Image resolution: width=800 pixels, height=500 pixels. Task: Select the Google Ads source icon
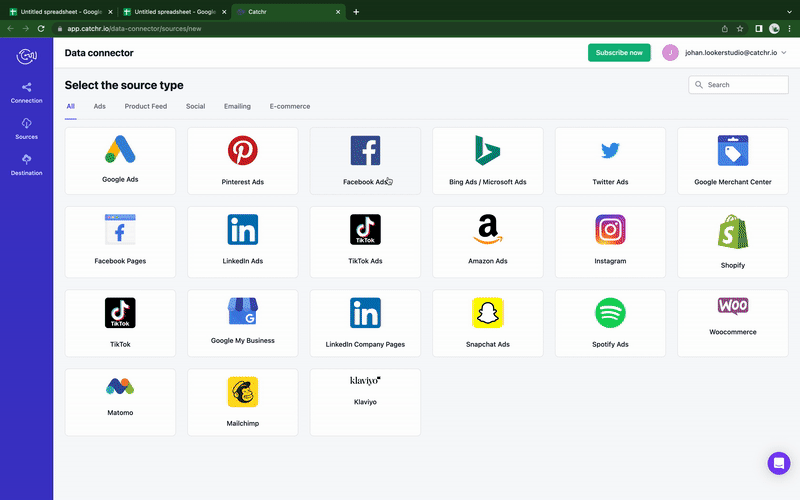pyautogui.click(x=120, y=149)
